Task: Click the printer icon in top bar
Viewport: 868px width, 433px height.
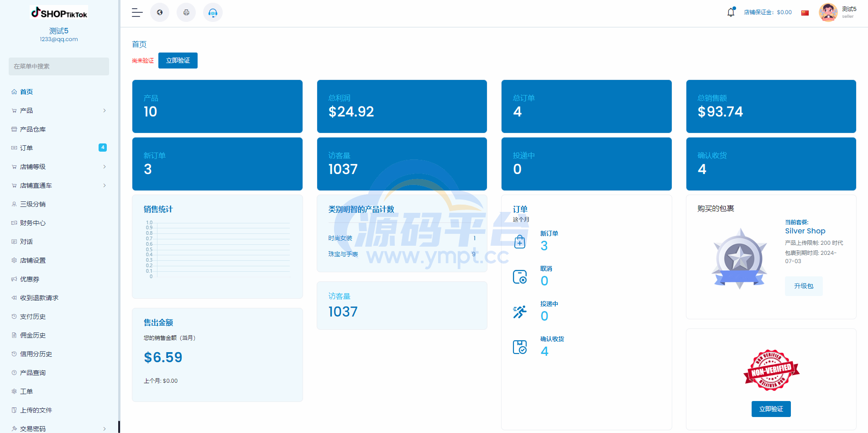Action: pyautogui.click(x=186, y=13)
